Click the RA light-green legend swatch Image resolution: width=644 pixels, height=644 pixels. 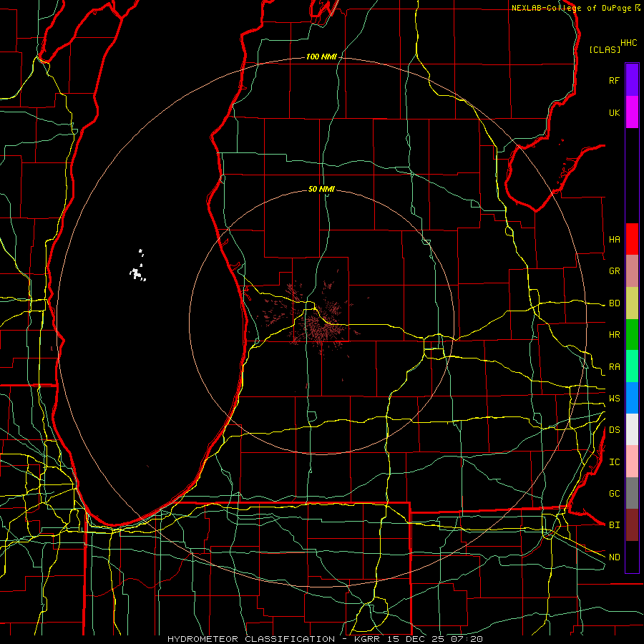[x=632, y=366]
